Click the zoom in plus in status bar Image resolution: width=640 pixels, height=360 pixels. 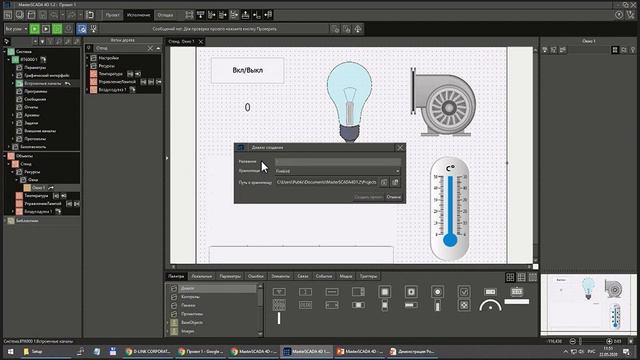[x=609, y=341]
